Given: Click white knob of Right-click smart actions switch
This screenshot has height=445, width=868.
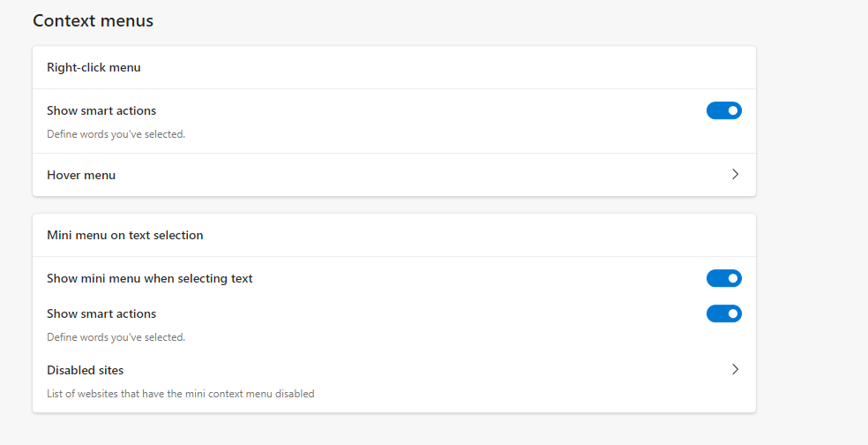Looking at the screenshot, I should click(732, 110).
